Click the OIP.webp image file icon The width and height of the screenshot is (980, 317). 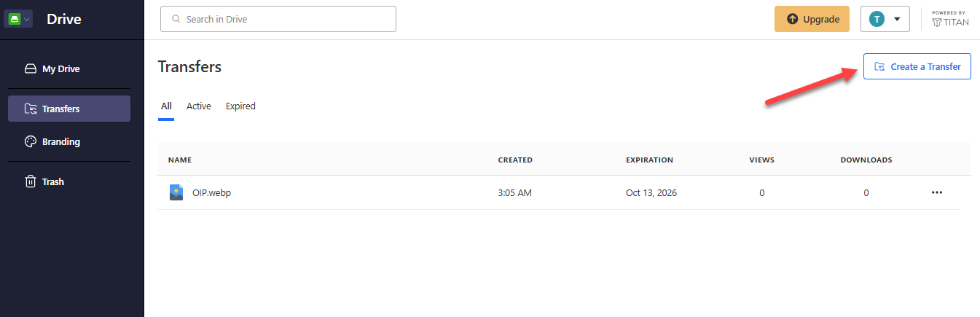(x=176, y=192)
